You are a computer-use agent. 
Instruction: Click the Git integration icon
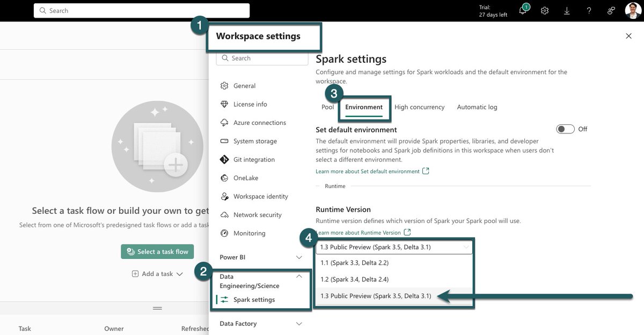click(x=224, y=160)
